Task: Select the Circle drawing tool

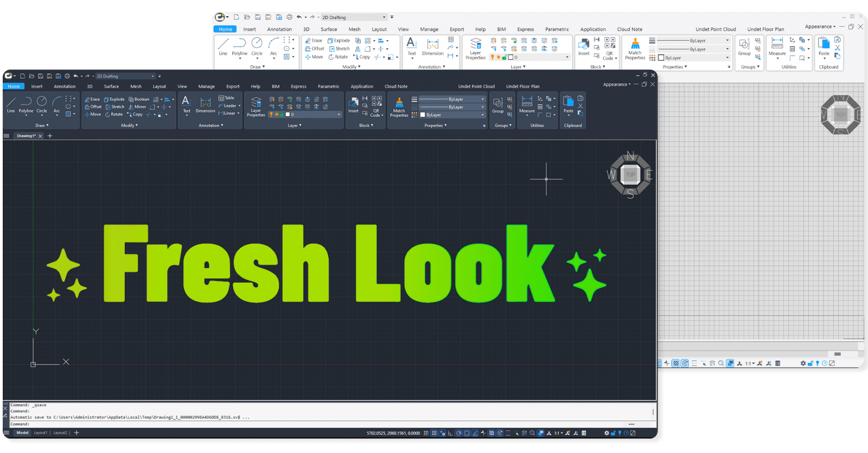Action: click(42, 104)
